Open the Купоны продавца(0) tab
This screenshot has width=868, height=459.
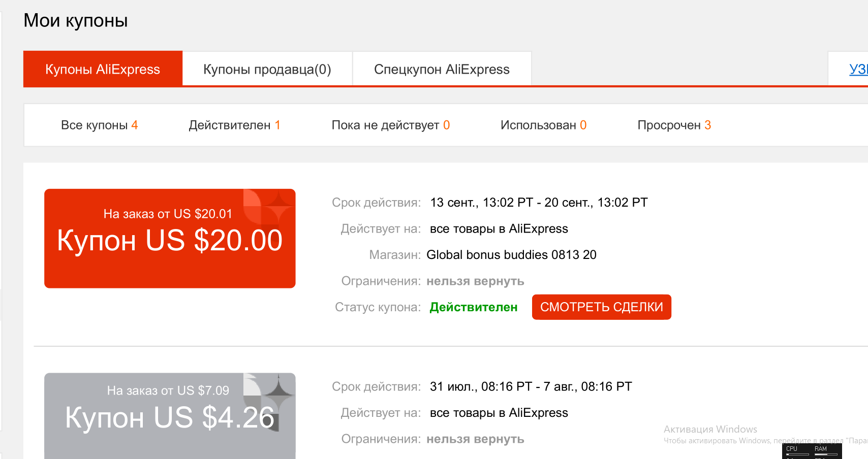(267, 69)
